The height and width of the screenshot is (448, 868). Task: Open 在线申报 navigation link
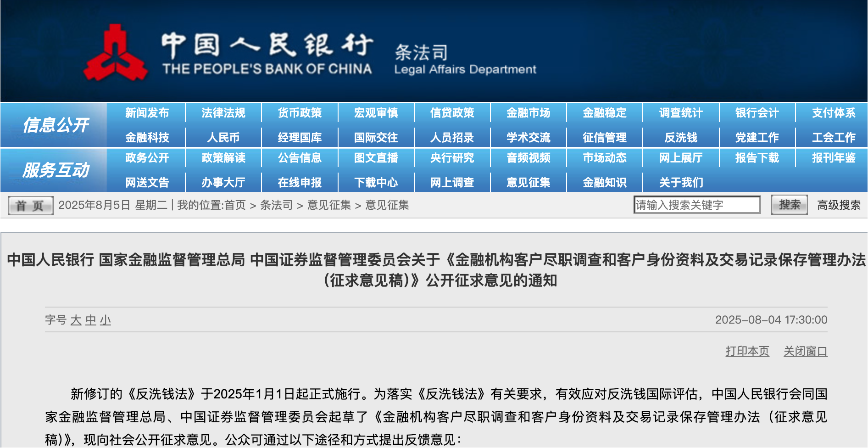point(300,183)
